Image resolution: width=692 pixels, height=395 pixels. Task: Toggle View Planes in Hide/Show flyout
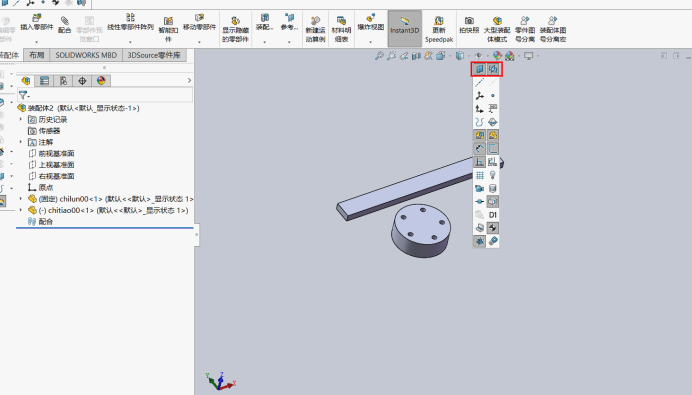[480, 69]
